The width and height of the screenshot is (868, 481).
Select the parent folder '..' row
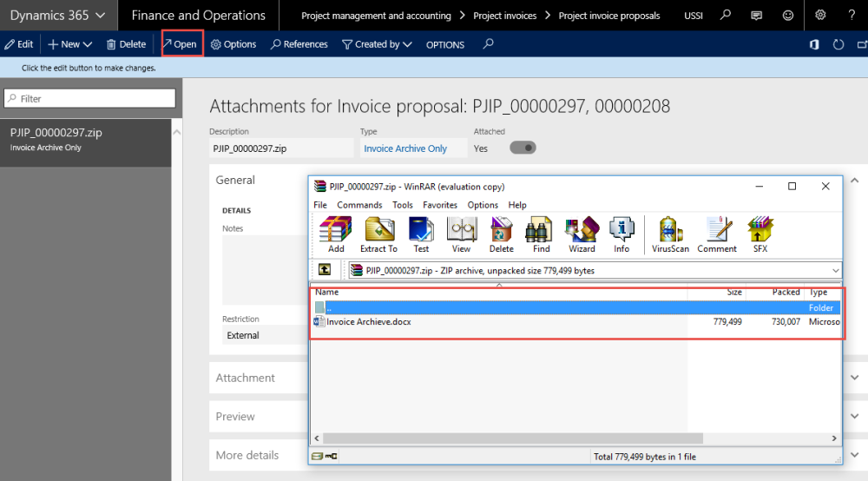coord(575,307)
